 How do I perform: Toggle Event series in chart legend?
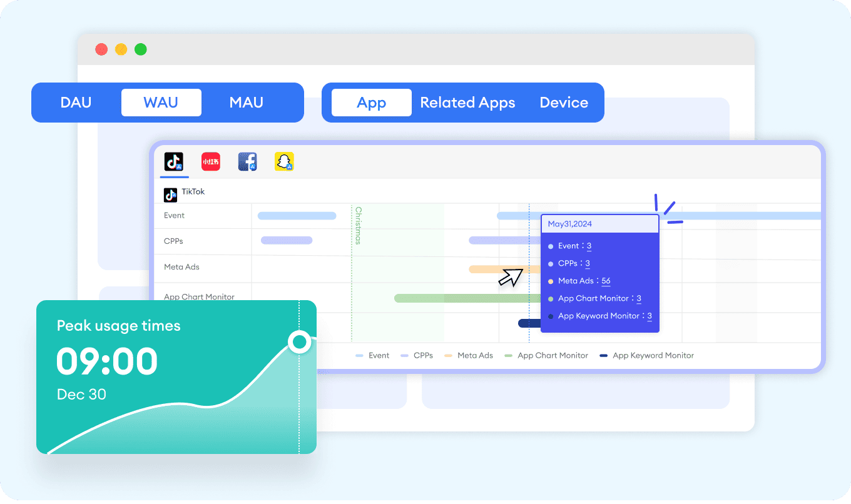tap(373, 355)
